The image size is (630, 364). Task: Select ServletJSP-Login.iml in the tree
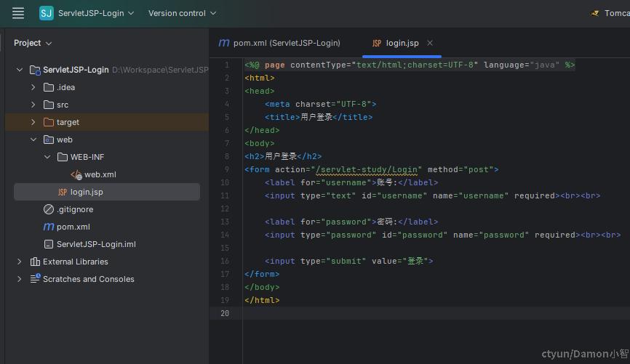96,244
